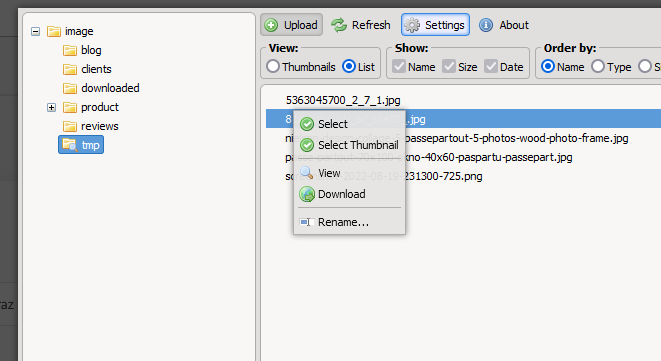
Task: Collapse the image root folder
Action: 35,32
